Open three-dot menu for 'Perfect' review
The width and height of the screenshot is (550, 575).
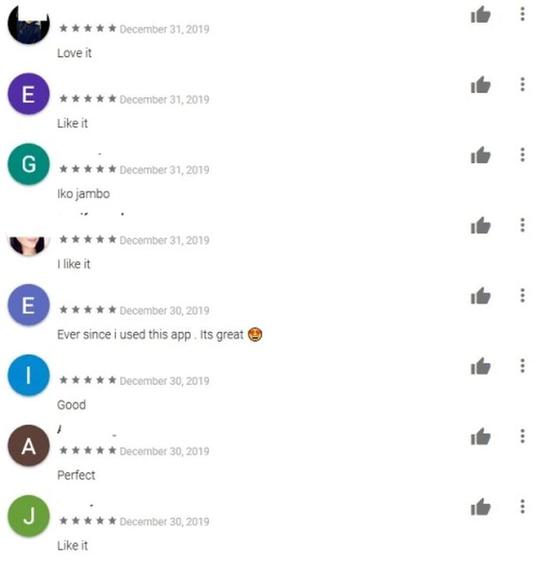pyautogui.click(x=522, y=436)
